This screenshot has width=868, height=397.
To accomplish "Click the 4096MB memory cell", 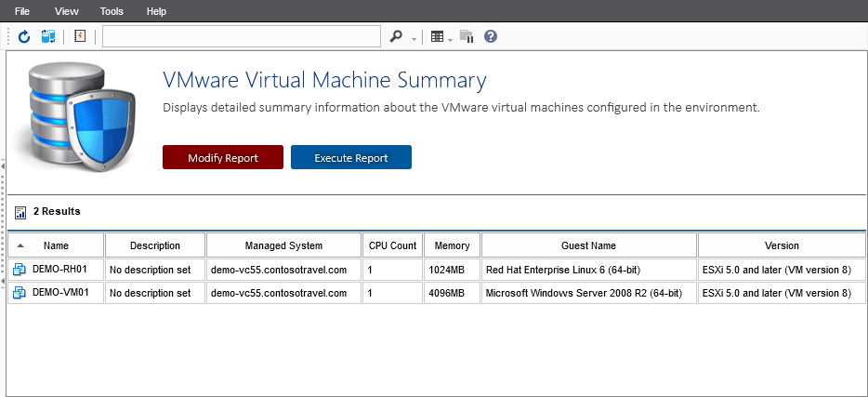I will [453, 292].
